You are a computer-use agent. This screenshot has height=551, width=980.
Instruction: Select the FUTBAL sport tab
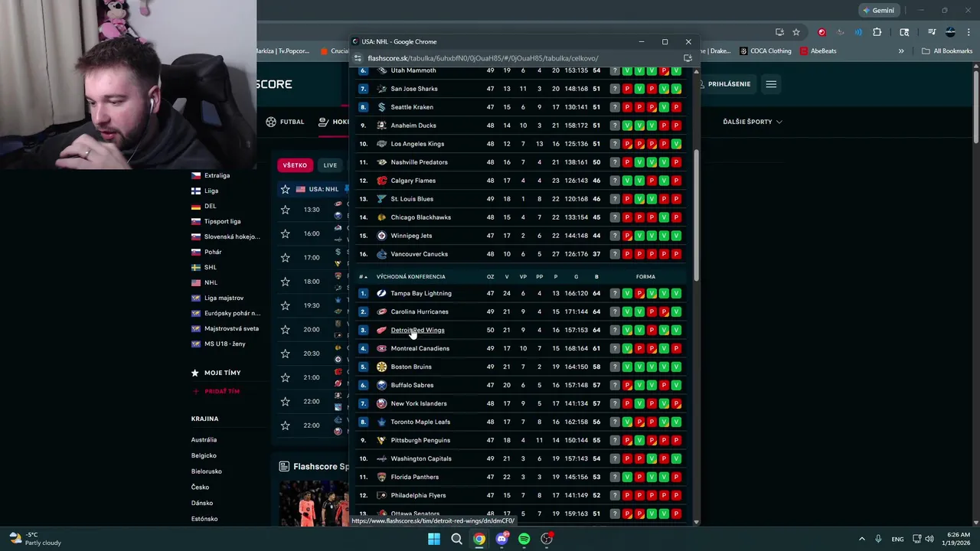[x=285, y=122]
